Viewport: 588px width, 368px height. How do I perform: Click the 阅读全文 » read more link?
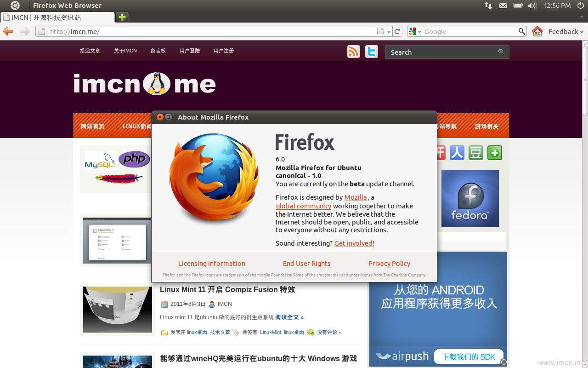[x=289, y=317]
